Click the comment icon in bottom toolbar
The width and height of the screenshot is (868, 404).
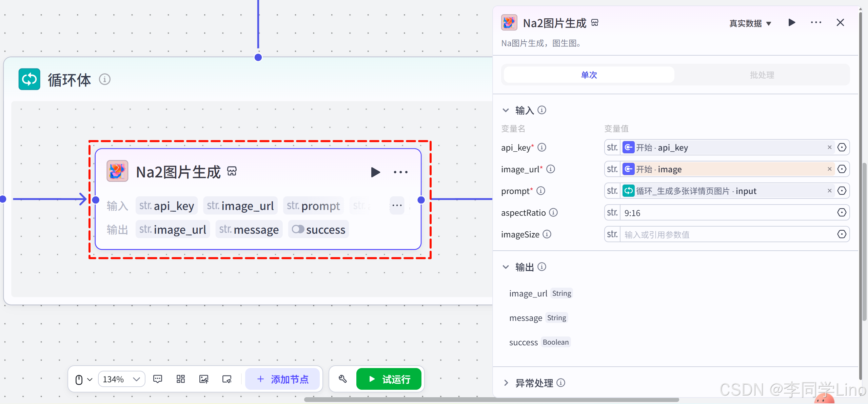158,379
